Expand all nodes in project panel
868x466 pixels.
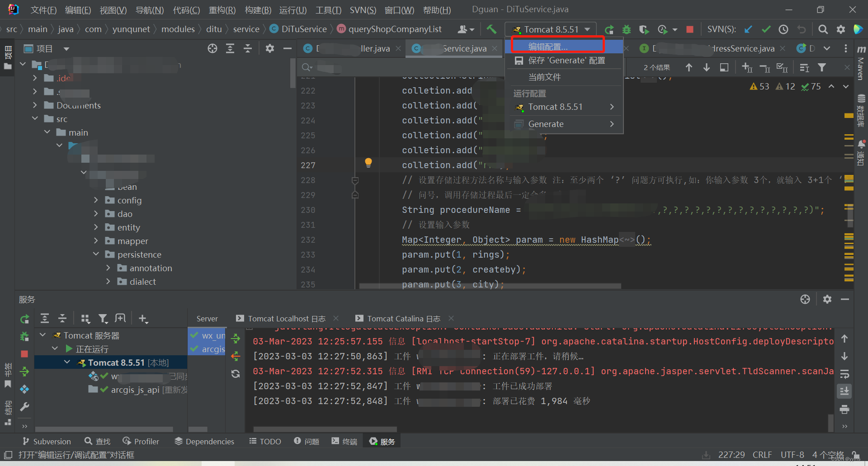click(230, 48)
